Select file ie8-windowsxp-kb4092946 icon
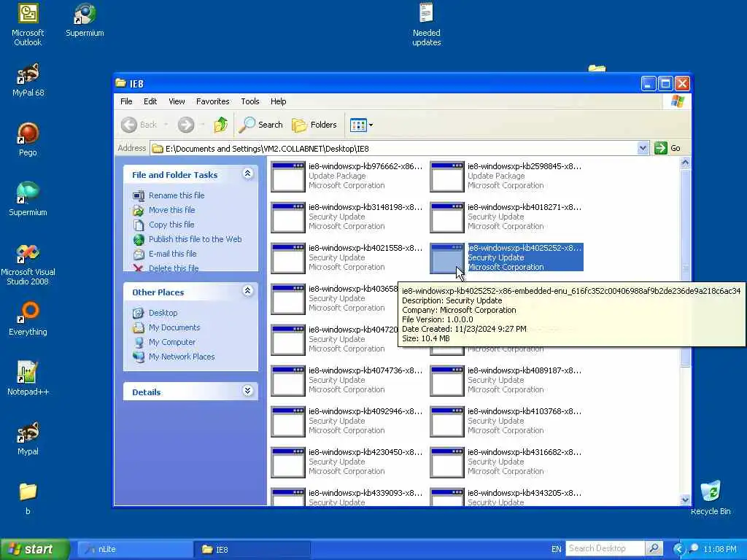The width and height of the screenshot is (747, 560). click(x=287, y=421)
